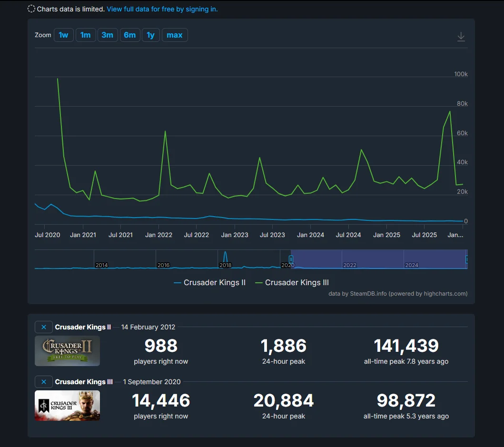
Task: Toggle the Crusader Kings II legend series
Action: point(209,282)
